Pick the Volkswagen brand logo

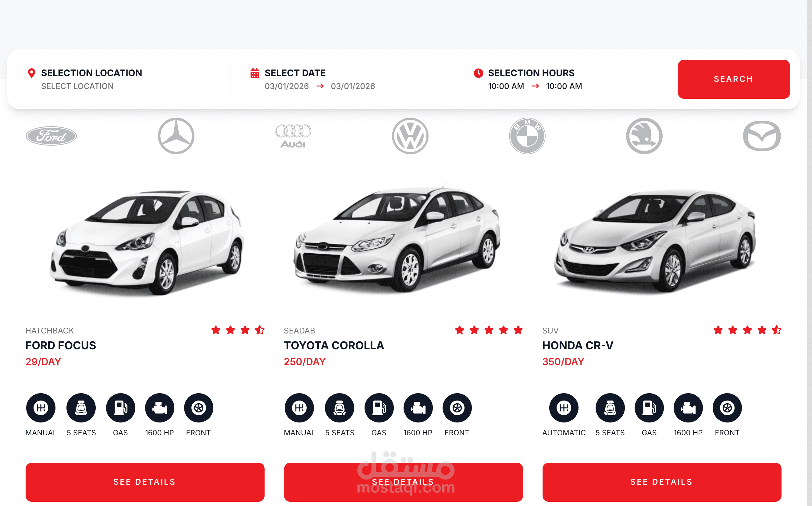click(x=410, y=136)
